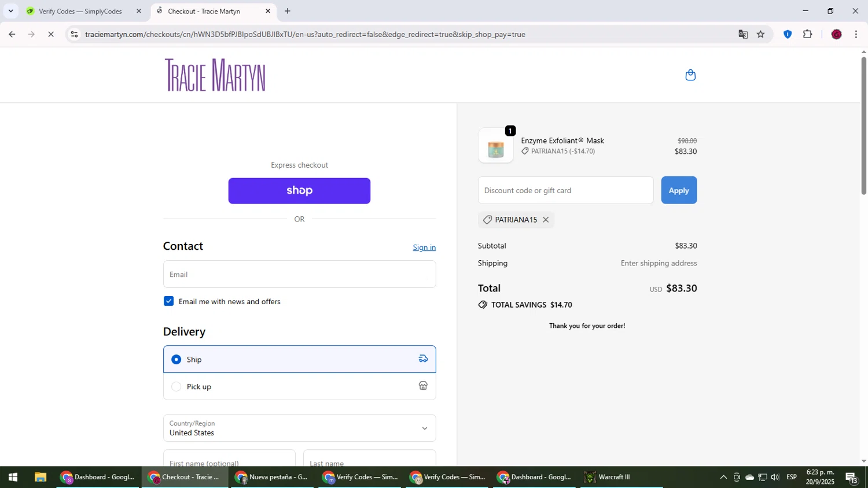Click the Tracie Martyn logo
The height and width of the screenshot is (488, 868).
click(215, 75)
